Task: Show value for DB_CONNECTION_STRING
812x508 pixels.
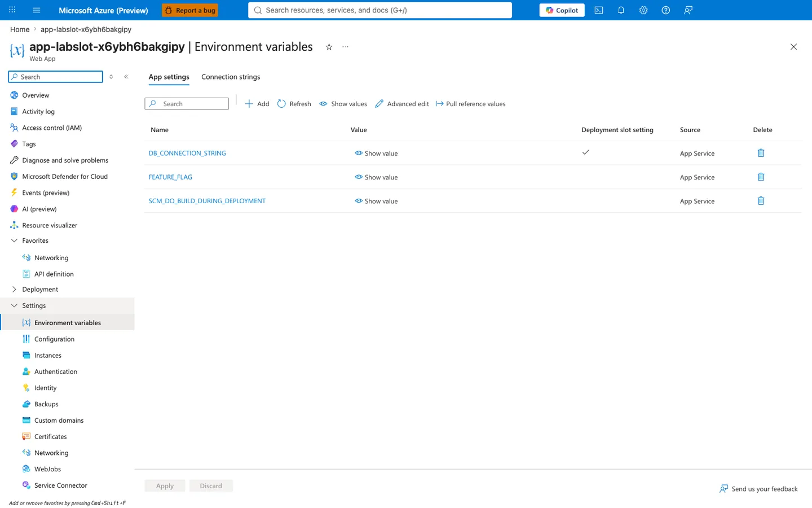Action: (376, 154)
